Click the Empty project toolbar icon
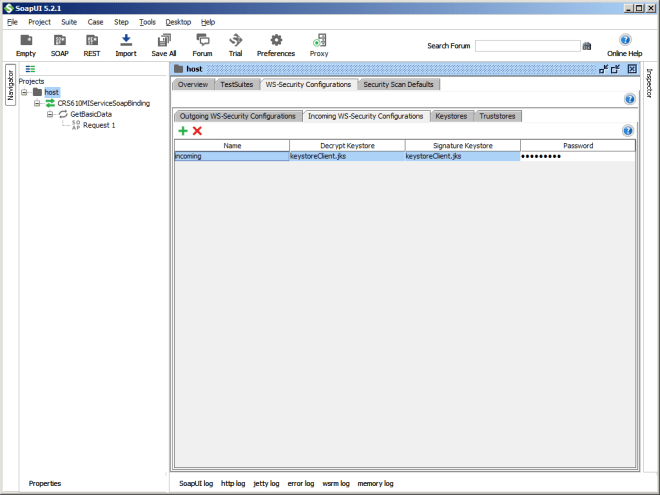This screenshot has width=660, height=495. 25,44
